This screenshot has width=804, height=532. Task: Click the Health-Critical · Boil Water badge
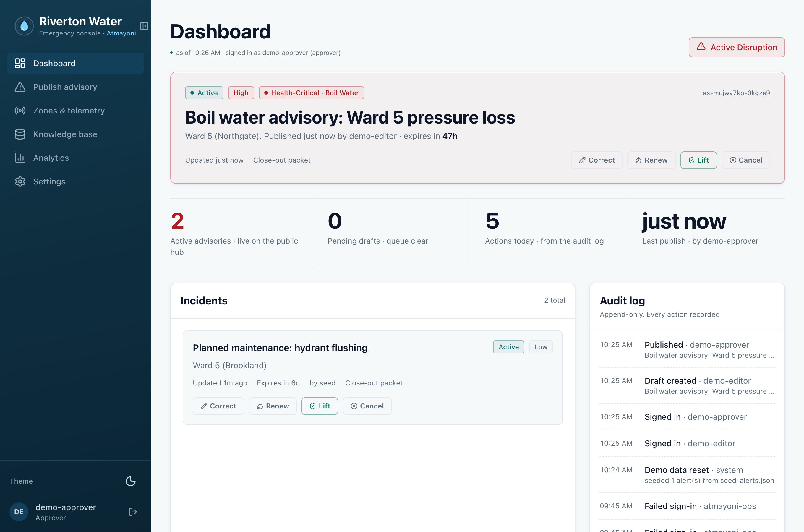click(x=312, y=93)
